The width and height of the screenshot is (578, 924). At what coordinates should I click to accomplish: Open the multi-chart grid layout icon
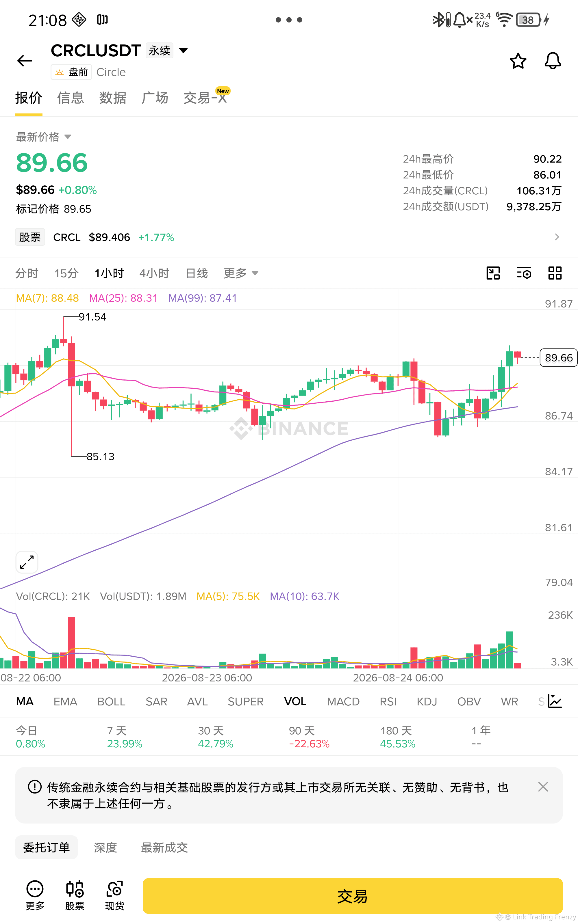coord(555,273)
